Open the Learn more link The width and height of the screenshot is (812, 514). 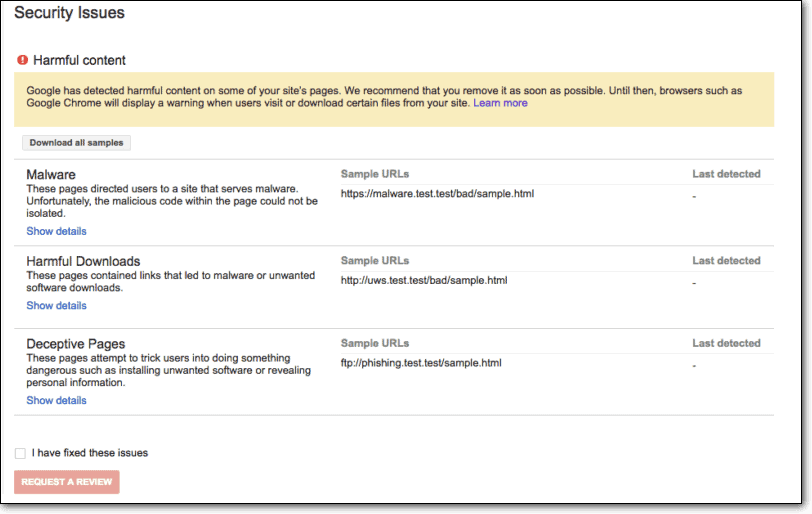pyautogui.click(x=500, y=103)
